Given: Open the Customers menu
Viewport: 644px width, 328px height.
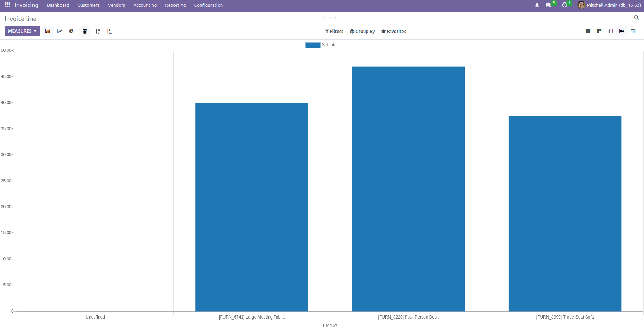Looking at the screenshot, I should click(88, 5).
